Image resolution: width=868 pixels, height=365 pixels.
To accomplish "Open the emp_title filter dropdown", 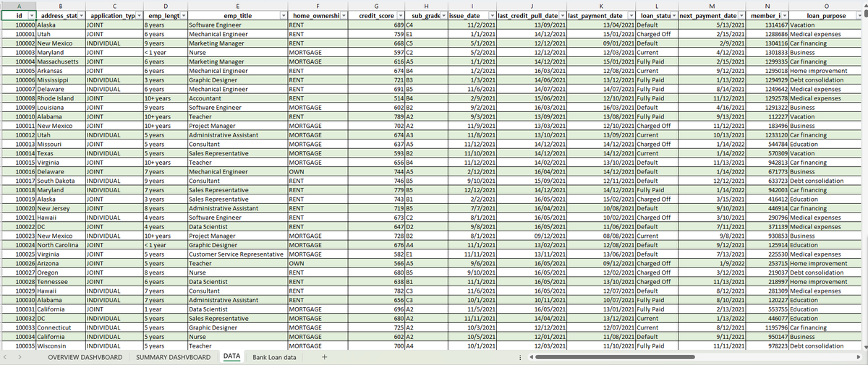I will 283,16.
